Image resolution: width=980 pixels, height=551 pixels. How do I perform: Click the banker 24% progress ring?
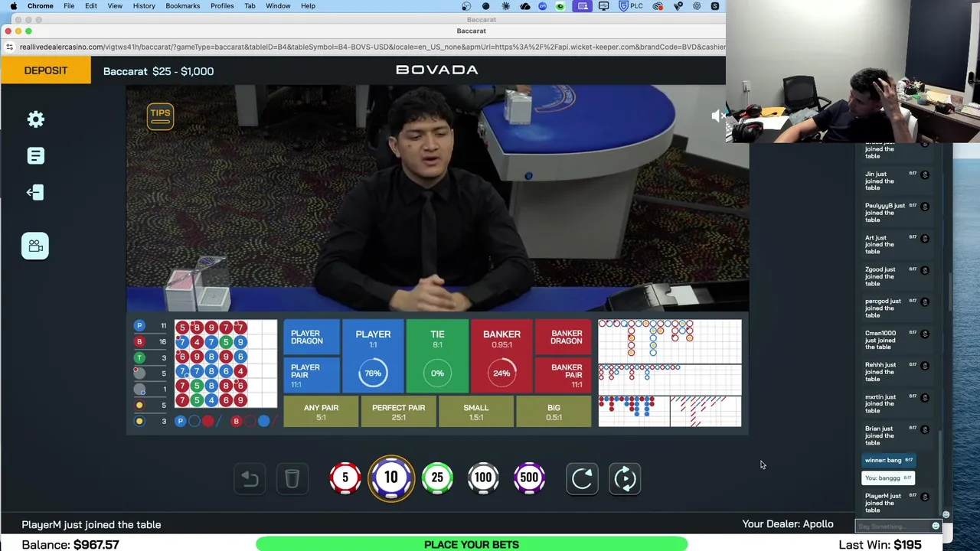501,373
